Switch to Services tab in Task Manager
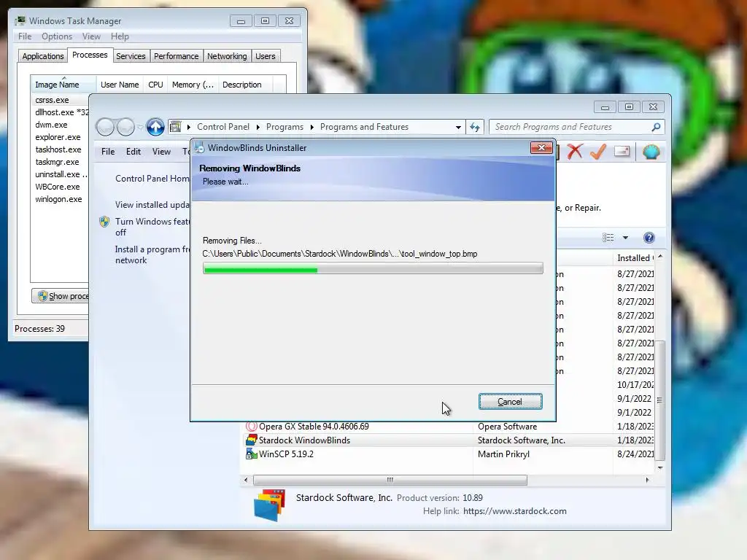 click(131, 56)
